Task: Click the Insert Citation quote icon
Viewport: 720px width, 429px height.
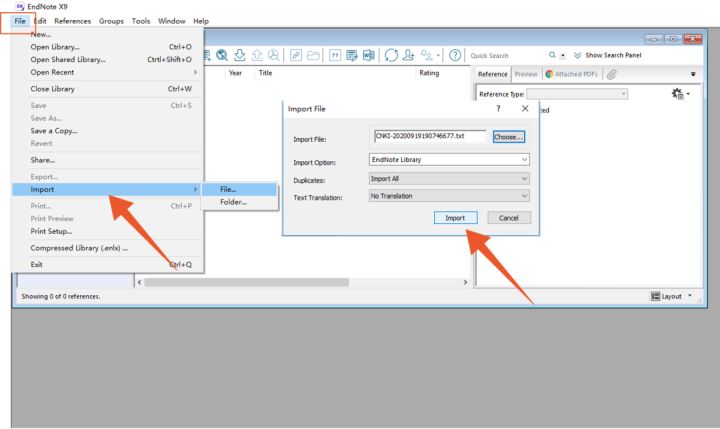Action: click(335, 55)
